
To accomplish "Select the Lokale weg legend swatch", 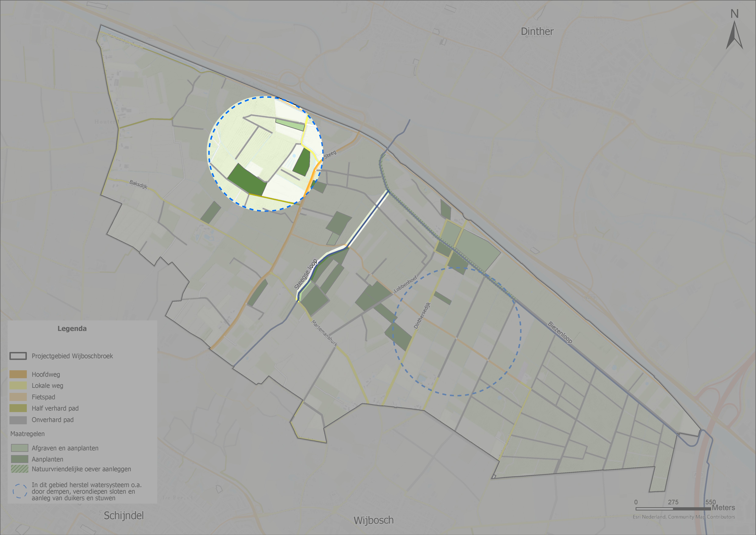I will click(x=18, y=385).
